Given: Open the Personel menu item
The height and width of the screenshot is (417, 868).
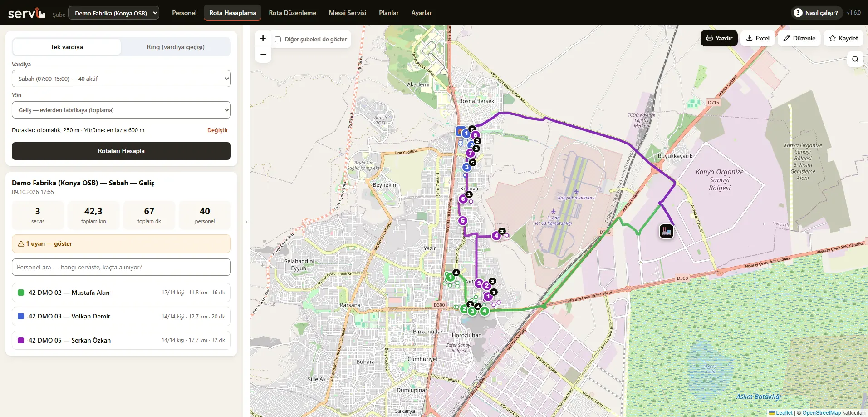Looking at the screenshot, I should pos(184,13).
